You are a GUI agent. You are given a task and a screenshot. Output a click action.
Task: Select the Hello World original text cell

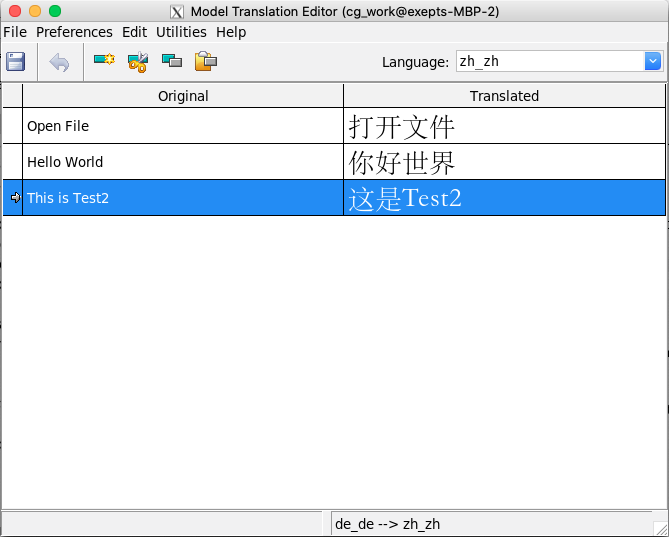182,162
